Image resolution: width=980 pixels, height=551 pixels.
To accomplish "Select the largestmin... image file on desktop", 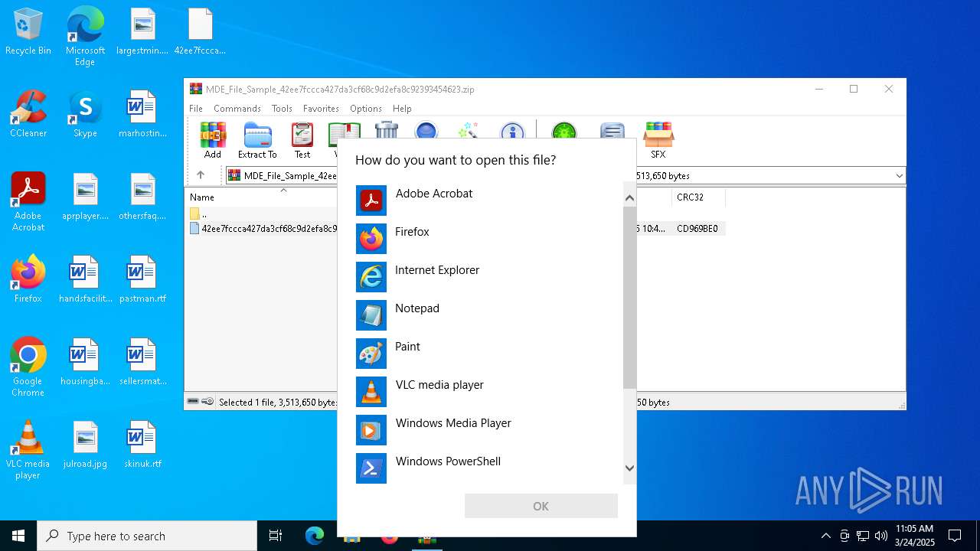I will (x=142, y=32).
